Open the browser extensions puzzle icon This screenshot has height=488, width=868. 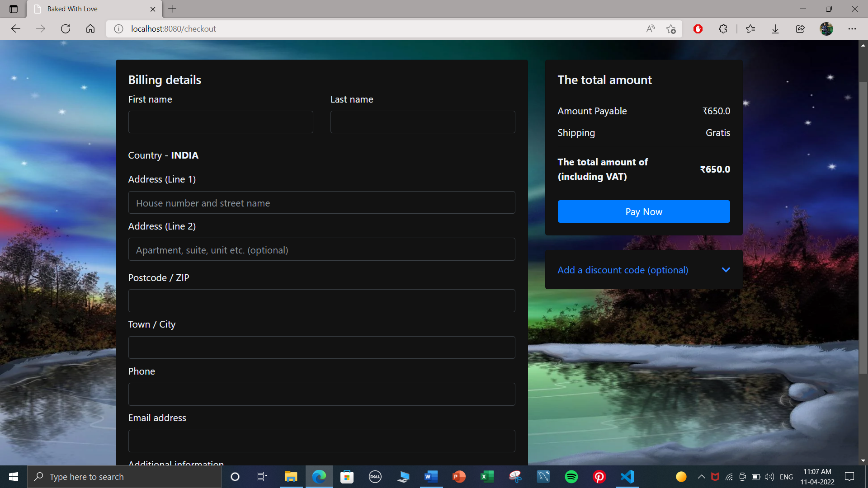click(723, 29)
